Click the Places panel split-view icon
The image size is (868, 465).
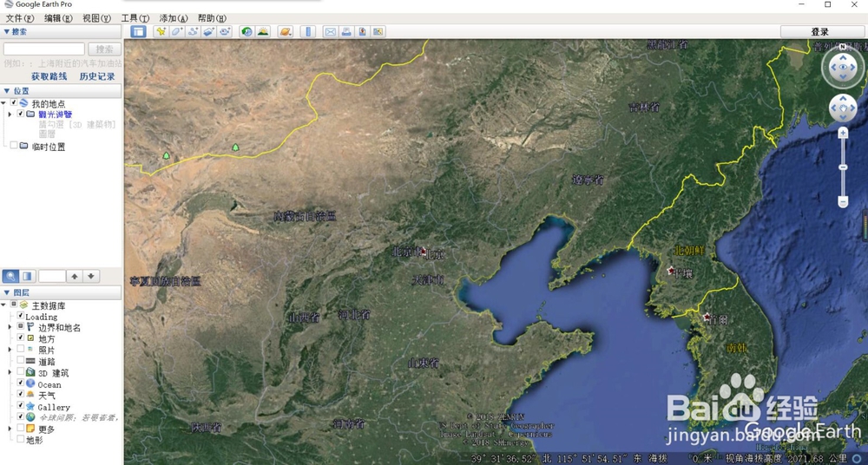(x=27, y=276)
